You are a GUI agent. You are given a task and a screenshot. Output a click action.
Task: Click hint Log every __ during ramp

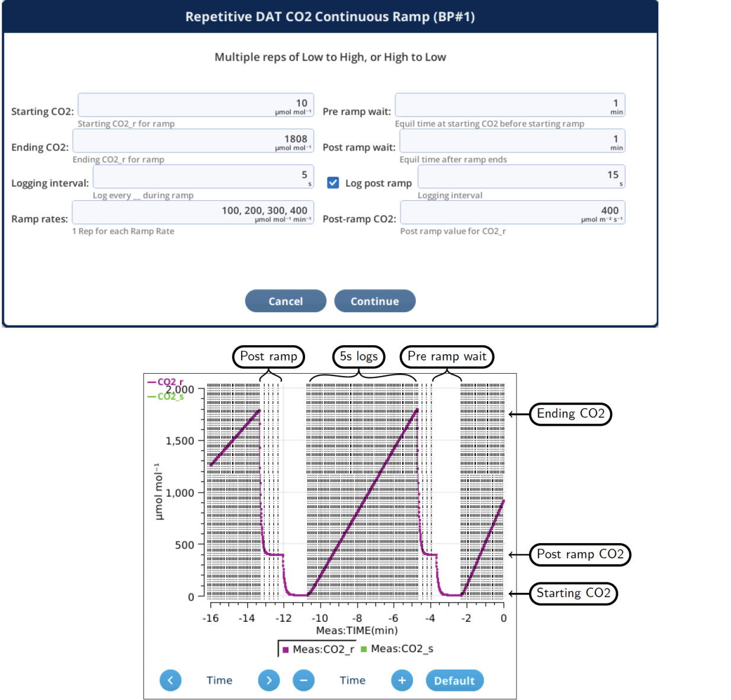pos(143,195)
